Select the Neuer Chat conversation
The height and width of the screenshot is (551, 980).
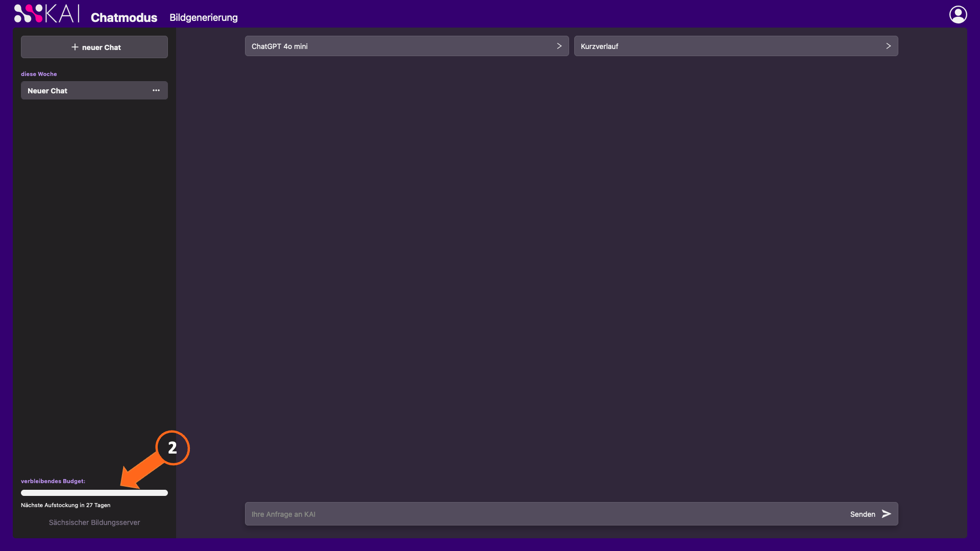94,90
